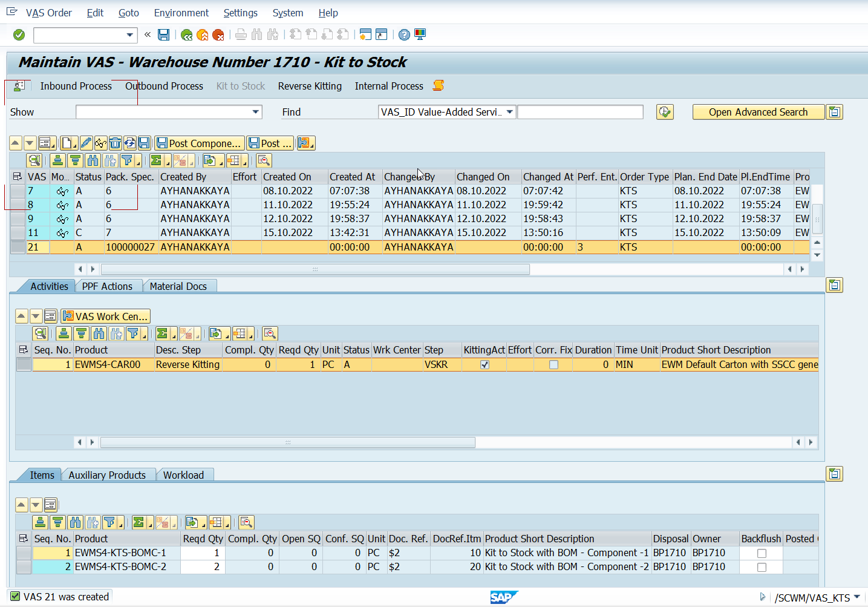Click the pencil change mode icon
Image resolution: width=868 pixels, height=607 pixels.
86,143
